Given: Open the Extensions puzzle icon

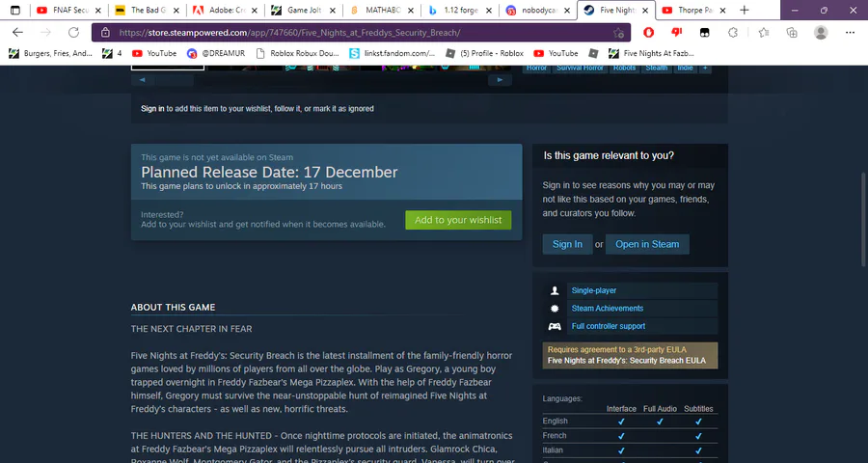Looking at the screenshot, I should [x=733, y=33].
